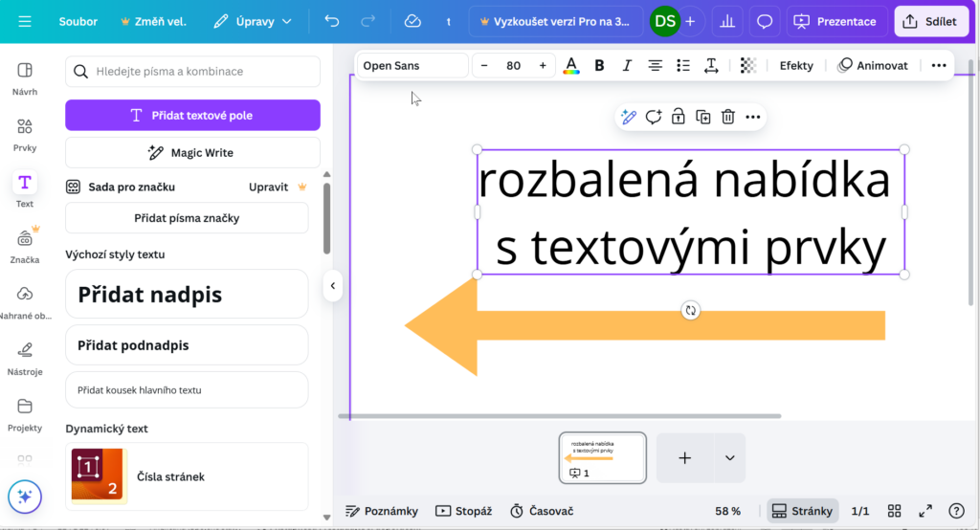Toggle italic formatting
This screenshot has width=980, height=530.
[x=627, y=66]
